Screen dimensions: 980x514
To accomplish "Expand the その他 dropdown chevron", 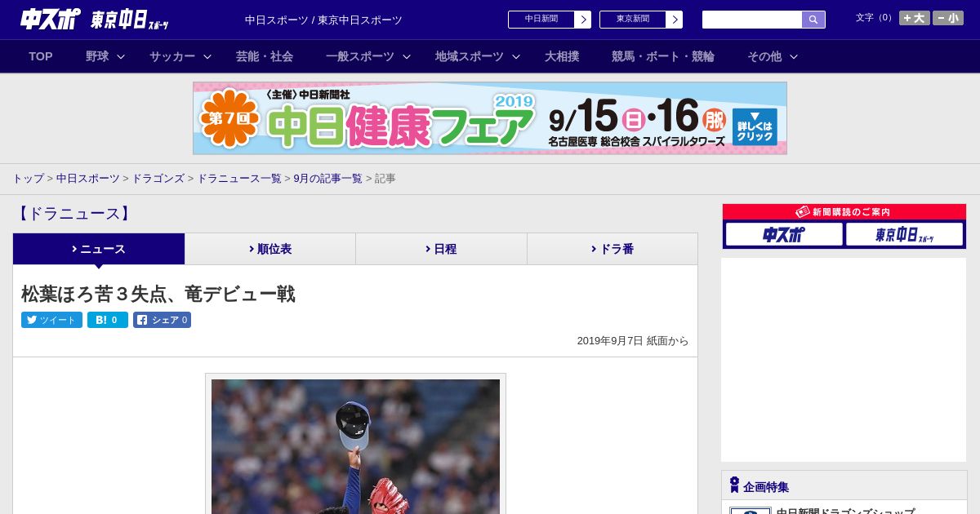I will coord(794,56).
